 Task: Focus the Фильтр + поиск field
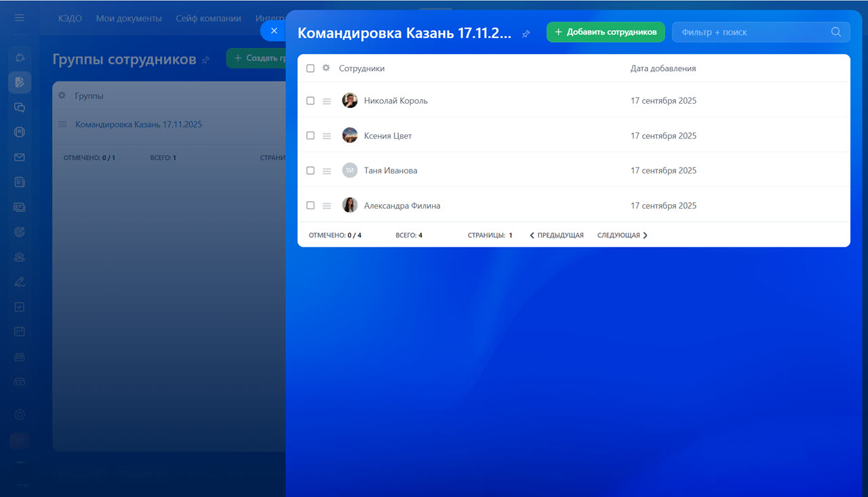[x=753, y=32]
